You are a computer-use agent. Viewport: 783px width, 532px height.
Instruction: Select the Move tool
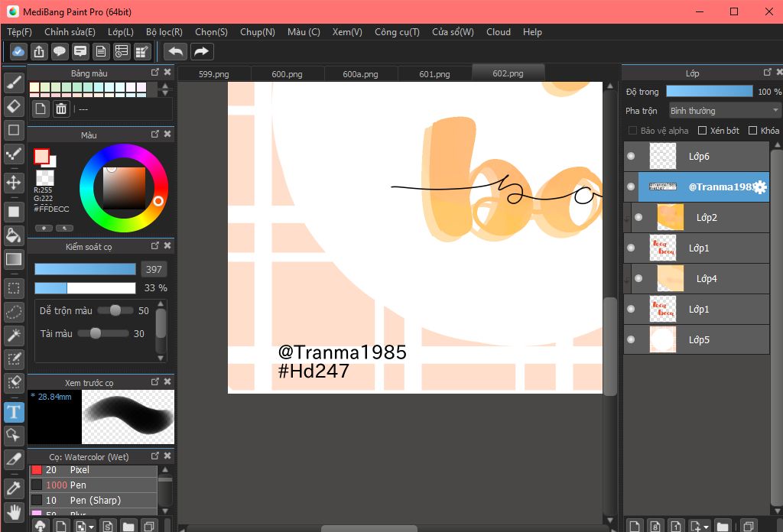coord(14,182)
